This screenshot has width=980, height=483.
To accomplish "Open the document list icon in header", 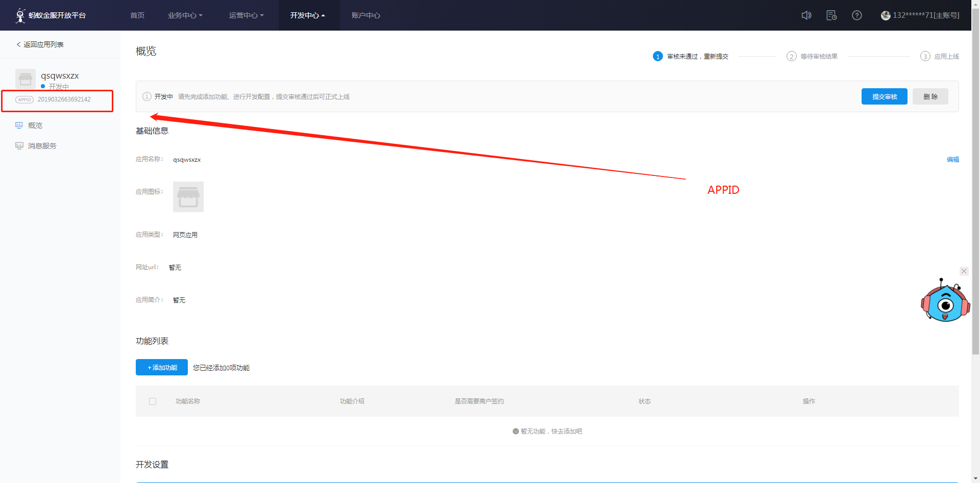I will pyautogui.click(x=831, y=15).
